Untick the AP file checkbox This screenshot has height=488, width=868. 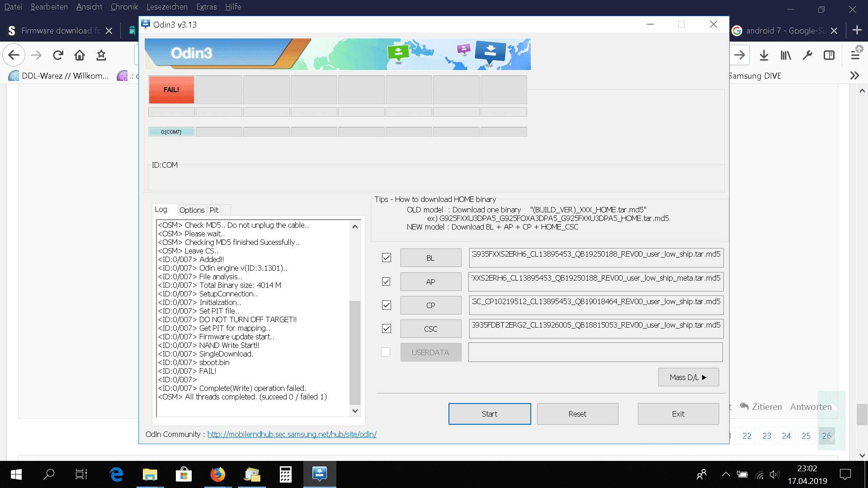386,282
